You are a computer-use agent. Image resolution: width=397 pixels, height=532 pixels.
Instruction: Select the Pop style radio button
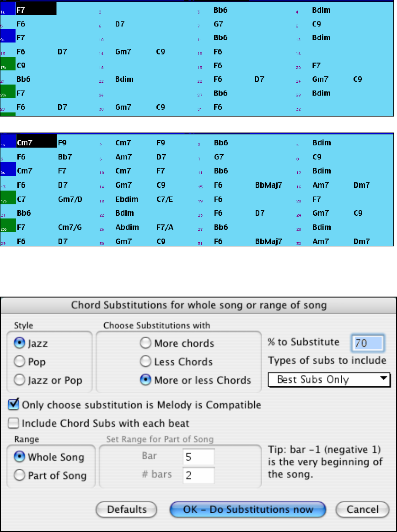click(20, 362)
